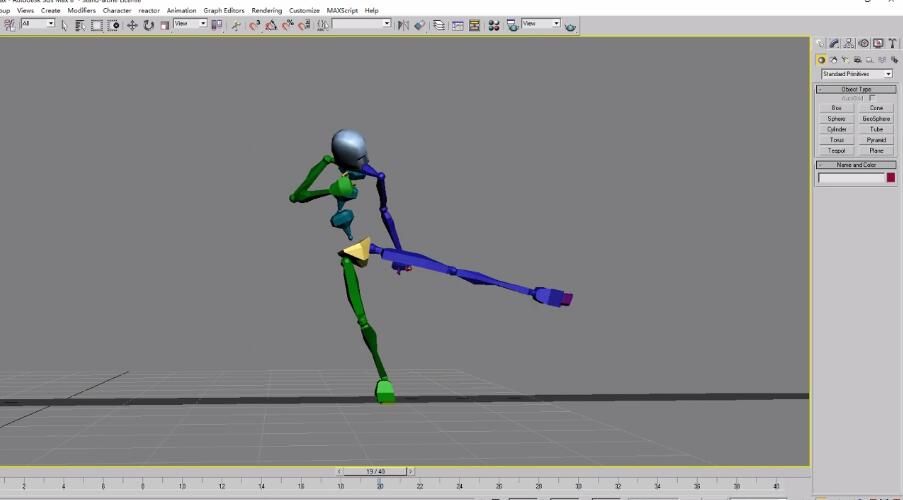Viewport: 903px width, 500px height.
Task: Click the Use Pivot Point Center icon
Action: [x=217, y=25]
